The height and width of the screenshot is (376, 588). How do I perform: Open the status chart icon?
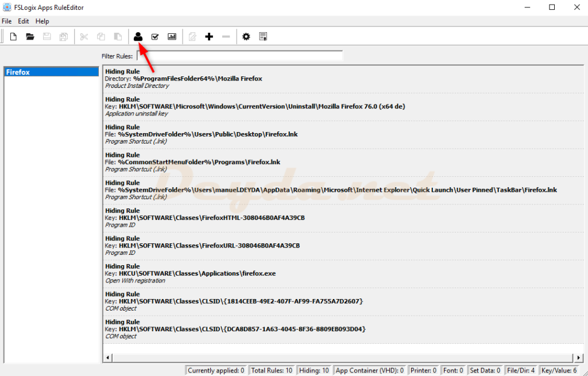(x=172, y=37)
